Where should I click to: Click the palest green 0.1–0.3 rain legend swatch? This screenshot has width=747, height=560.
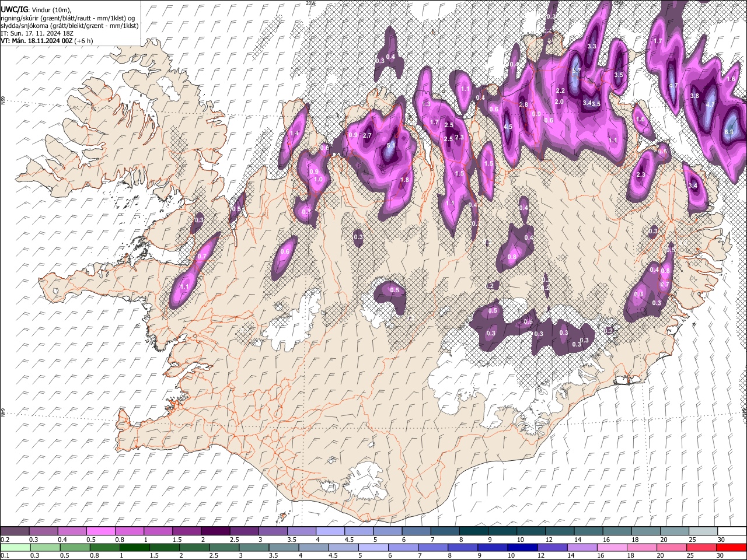click(x=15, y=547)
